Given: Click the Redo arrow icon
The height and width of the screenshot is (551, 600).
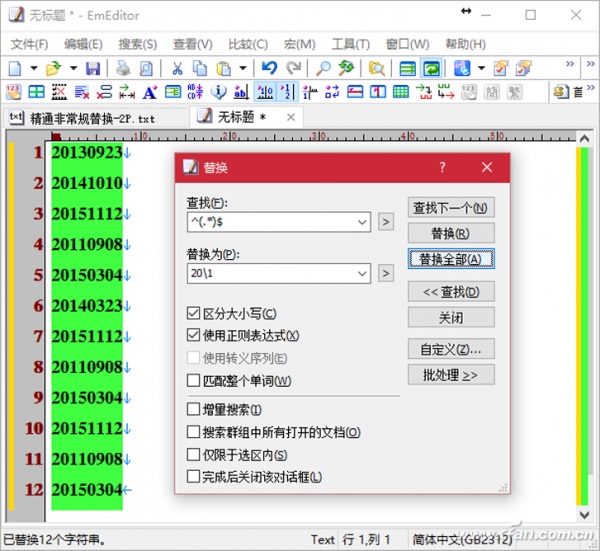Looking at the screenshot, I should pos(294,68).
